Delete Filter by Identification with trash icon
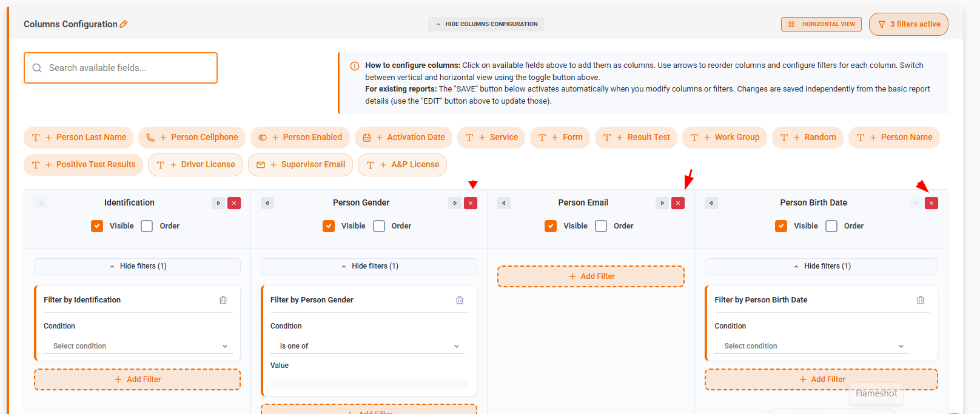 pos(223,300)
